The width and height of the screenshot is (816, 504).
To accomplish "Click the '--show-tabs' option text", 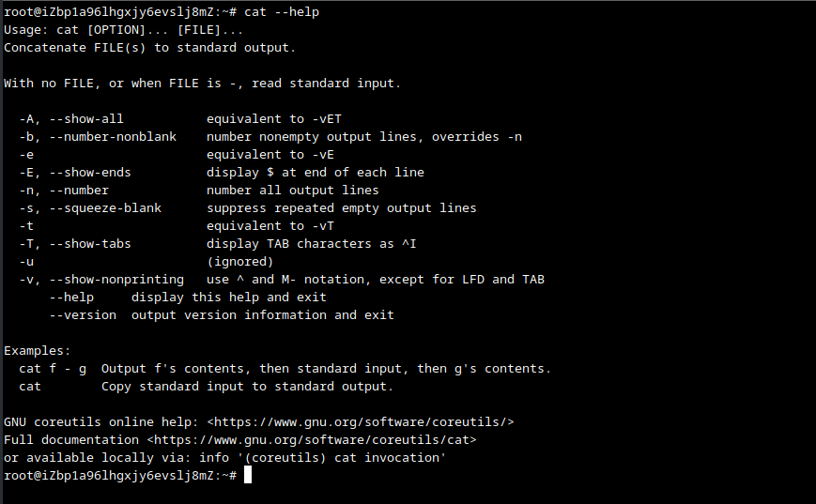I will point(90,244).
